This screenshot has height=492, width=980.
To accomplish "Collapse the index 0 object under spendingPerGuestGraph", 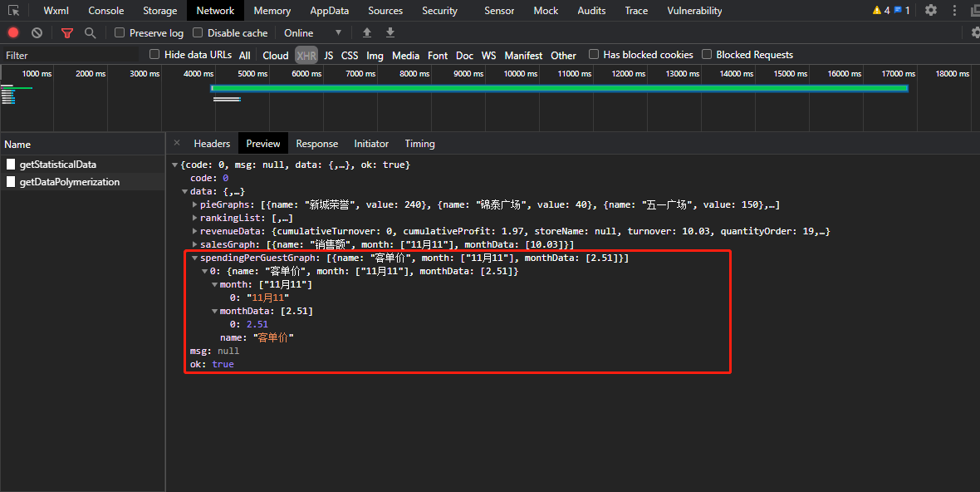I will pos(205,271).
